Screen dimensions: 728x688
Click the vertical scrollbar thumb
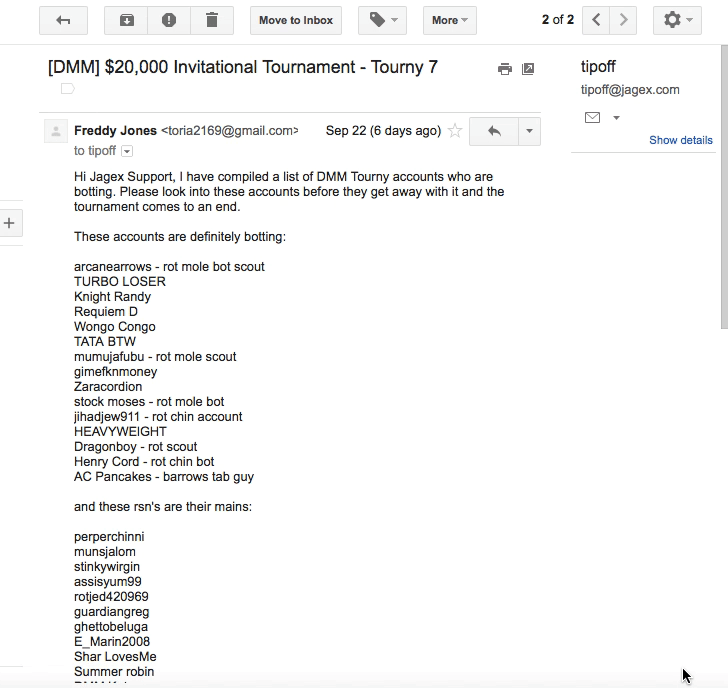pyautogui.click(x=724, y=187)
